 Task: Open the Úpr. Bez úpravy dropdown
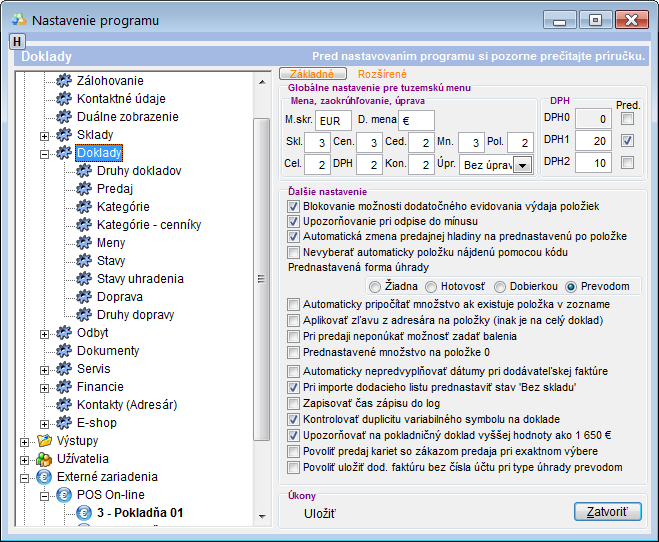click(520, 166)
